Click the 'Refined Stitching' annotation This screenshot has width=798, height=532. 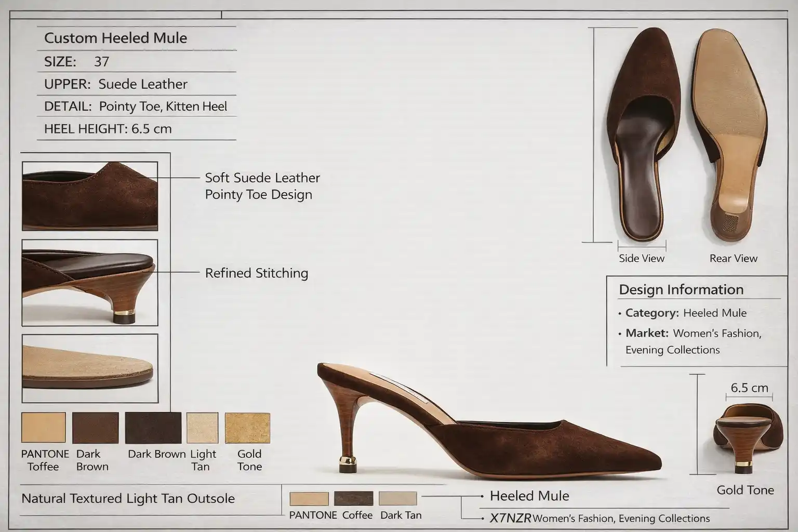257,273
